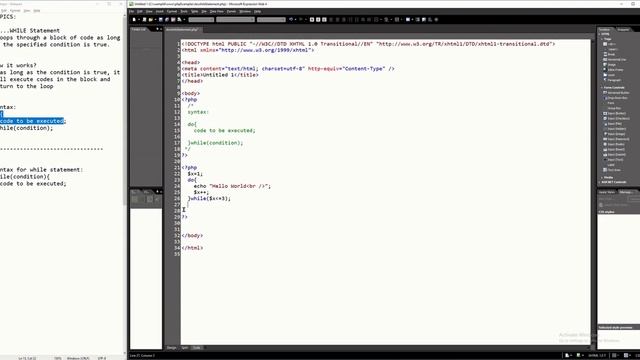
Task: Click the Undo arrow icon in the toolbar
Action: point(291,20)
